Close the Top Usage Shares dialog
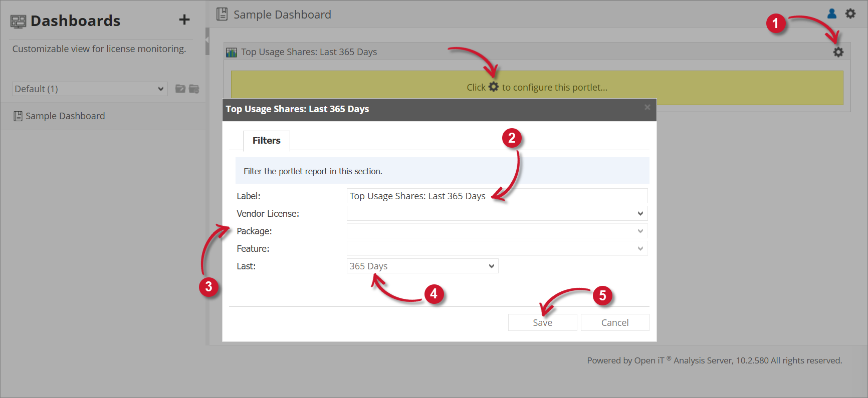The height and width of the screenshot is (398, 868). click(647, 108)
